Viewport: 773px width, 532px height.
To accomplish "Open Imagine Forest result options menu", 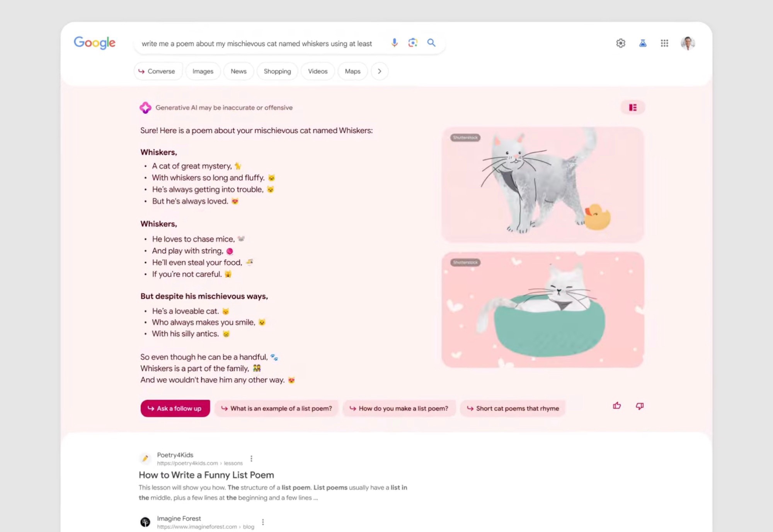I will click(x=263, y=522).
